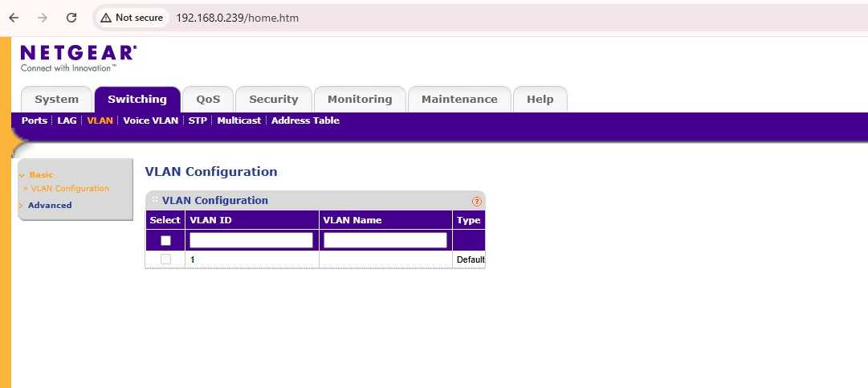Open the Address Table submenu
This screenshot has width=868, height=388.
coord(305,120)
